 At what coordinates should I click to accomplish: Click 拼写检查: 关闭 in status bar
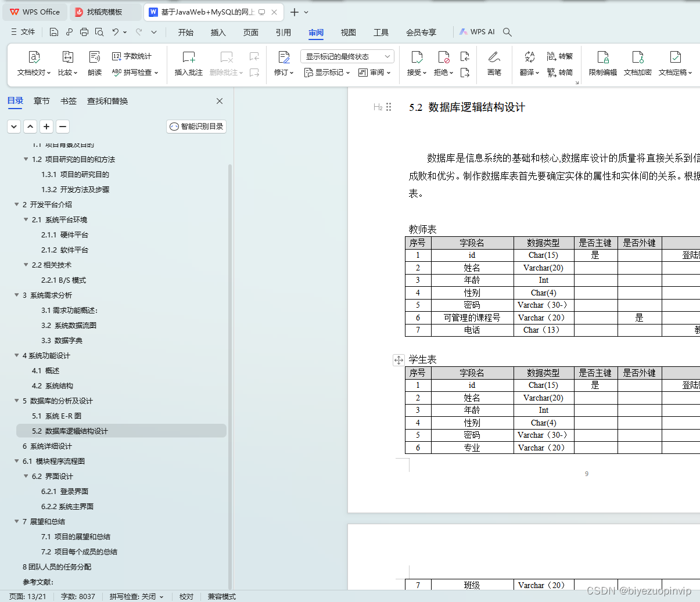click(137, 596)
